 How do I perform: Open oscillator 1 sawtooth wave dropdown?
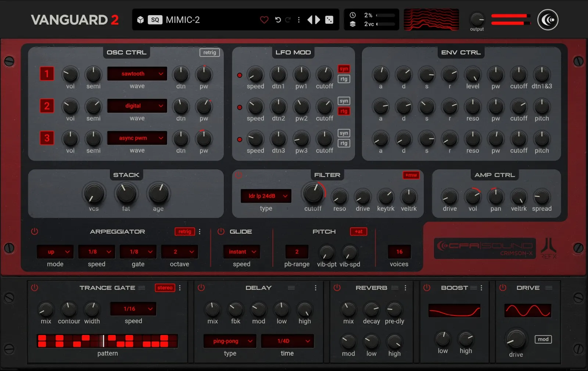137,74
